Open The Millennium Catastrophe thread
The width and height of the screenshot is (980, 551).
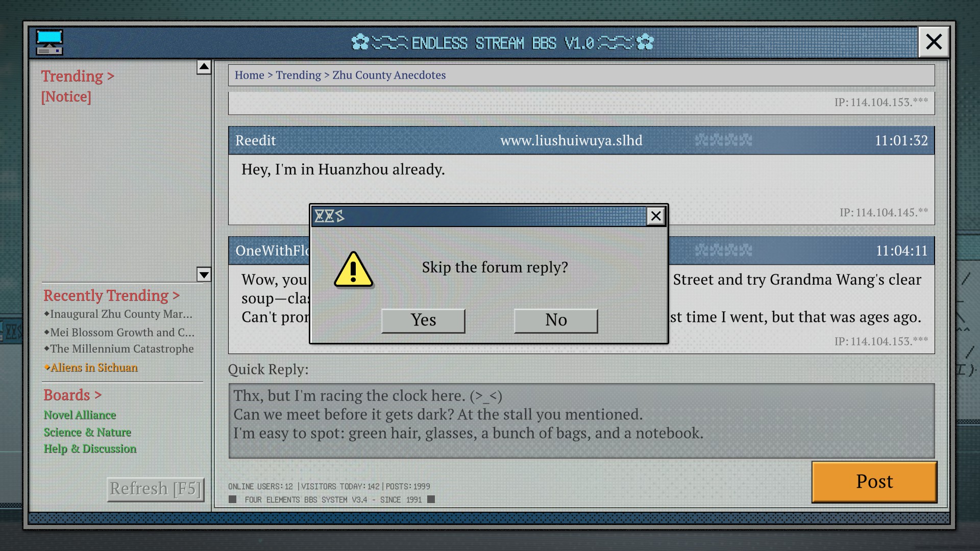pos(121,349)
